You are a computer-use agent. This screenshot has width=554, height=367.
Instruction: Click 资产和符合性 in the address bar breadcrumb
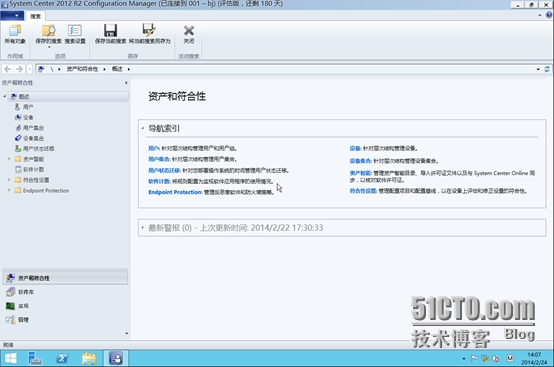coord(82,69)
